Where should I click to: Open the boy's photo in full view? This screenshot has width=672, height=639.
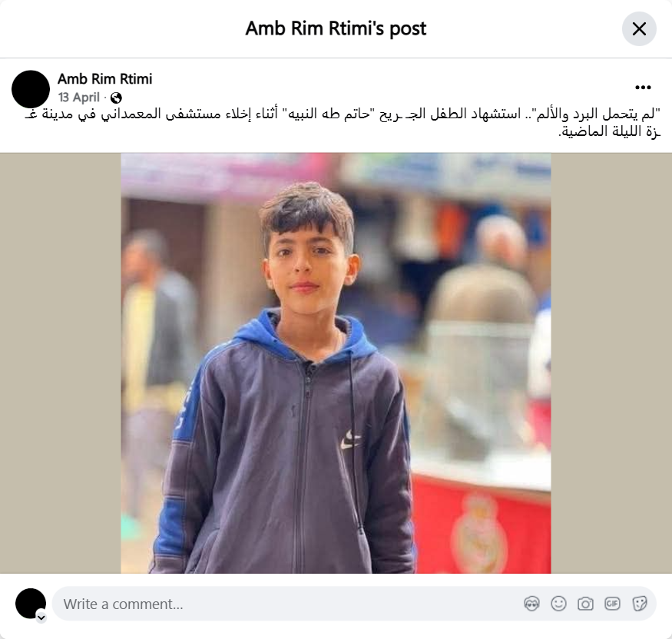pyautogui.click(x=336, y=363)
